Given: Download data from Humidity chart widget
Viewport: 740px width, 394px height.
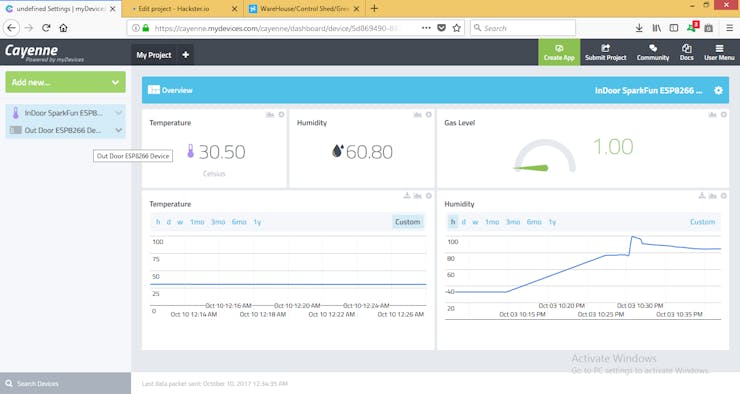Looking at the screenshot, I should click(702, 195).
